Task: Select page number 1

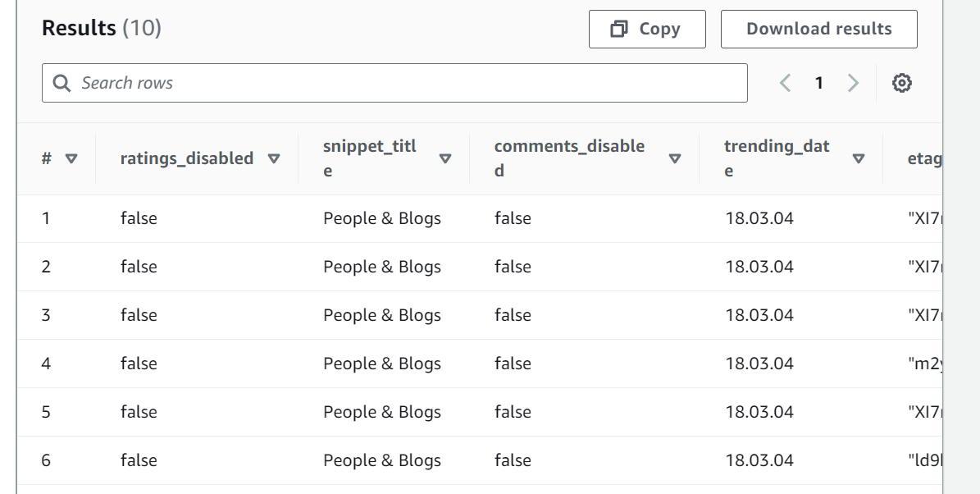Action: click(x=819, y=82)
